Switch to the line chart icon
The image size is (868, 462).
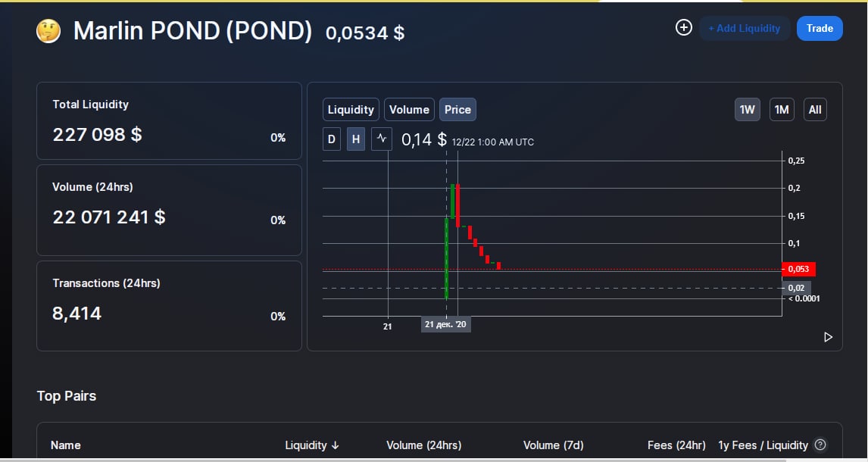382,139
